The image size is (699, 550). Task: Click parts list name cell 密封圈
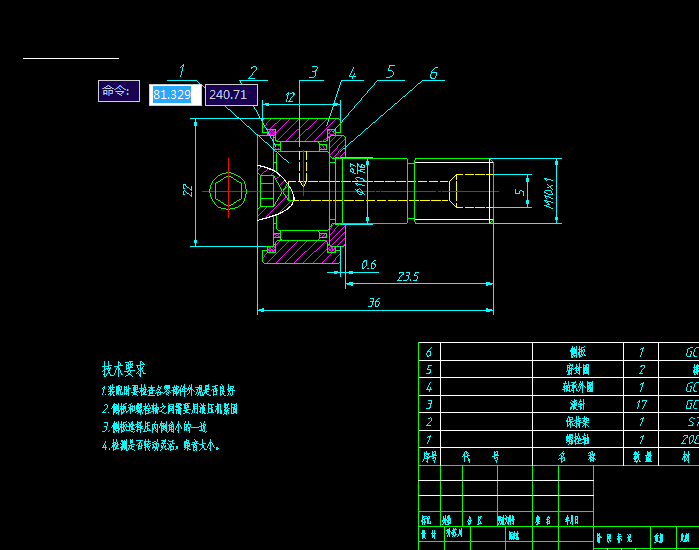[578, 369]
